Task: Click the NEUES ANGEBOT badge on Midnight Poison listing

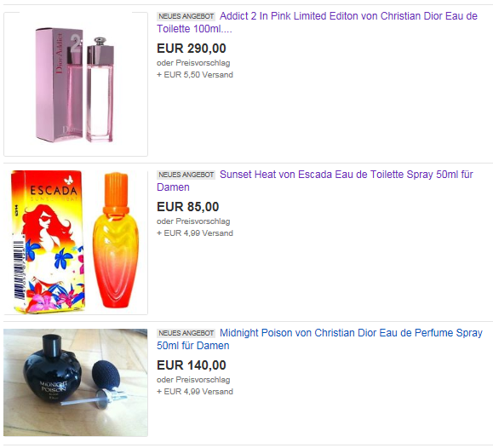Action: [186, 333]
